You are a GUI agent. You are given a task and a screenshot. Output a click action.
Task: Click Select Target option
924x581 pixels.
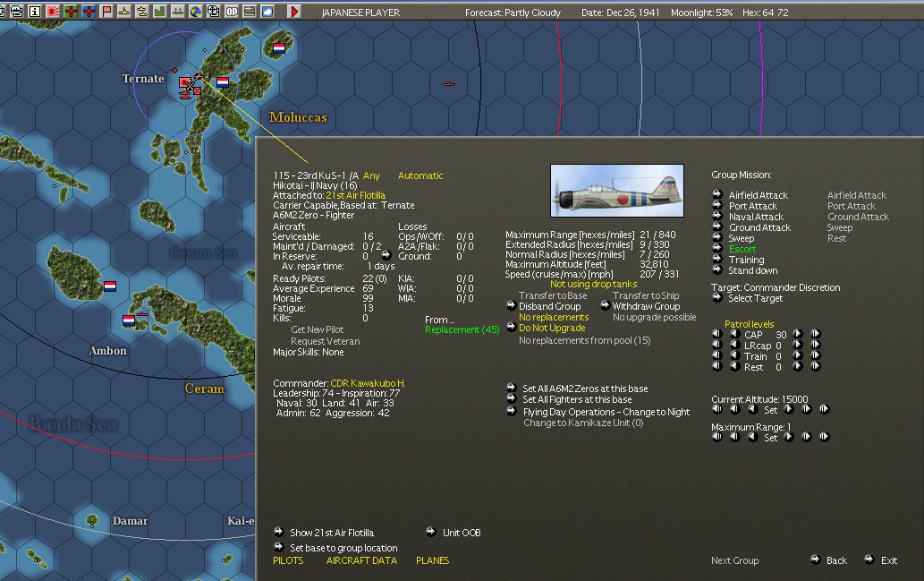tap(755, 298)
